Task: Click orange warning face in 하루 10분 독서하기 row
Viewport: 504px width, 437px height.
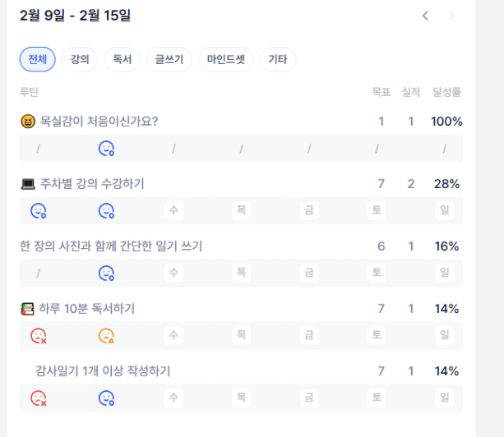Action: tap(106, 335)
